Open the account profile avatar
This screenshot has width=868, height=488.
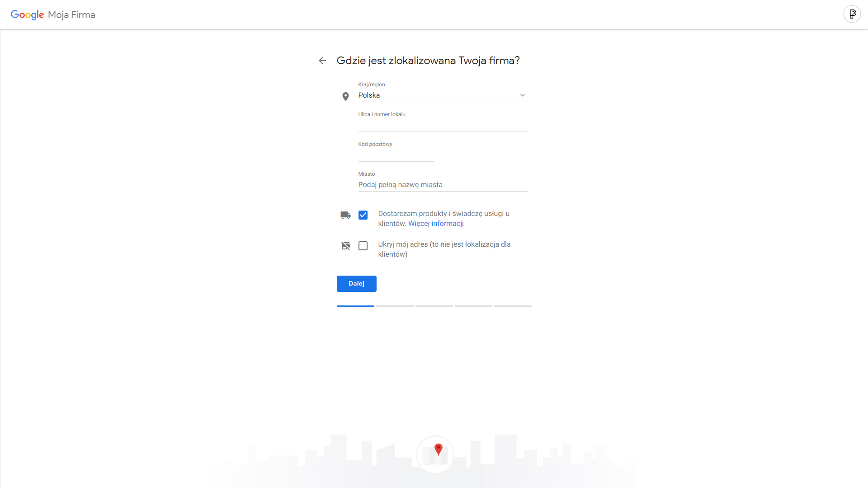coord(852,14)
